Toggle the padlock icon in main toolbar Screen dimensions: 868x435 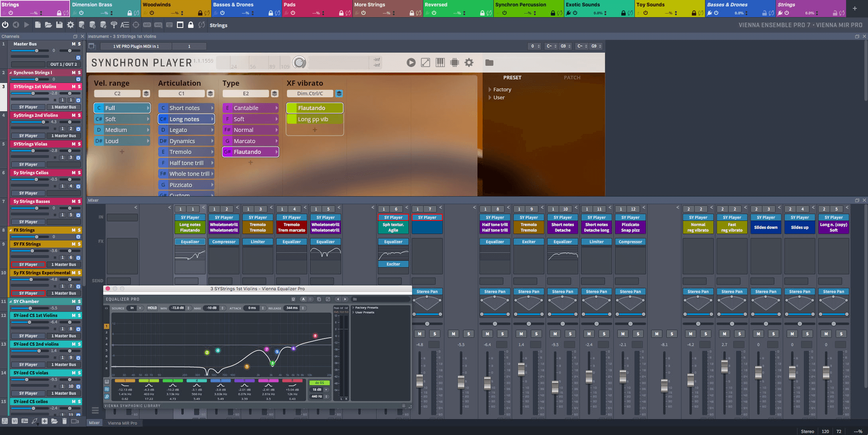click(x=191, y=25)
